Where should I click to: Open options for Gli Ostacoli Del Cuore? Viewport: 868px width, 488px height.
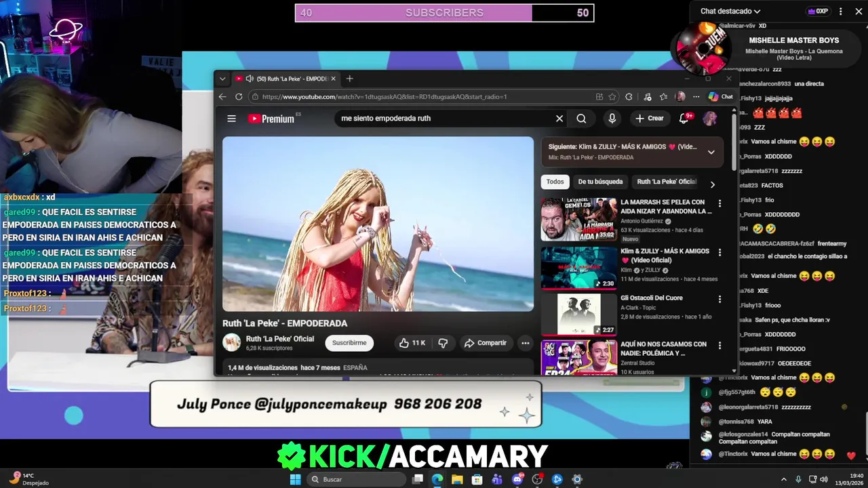click(x=719, y=299)
